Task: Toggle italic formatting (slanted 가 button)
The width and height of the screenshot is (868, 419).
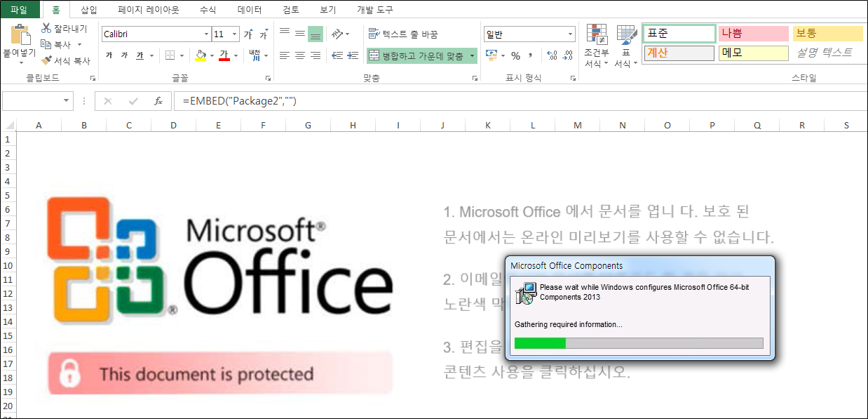Action: (x=124, y=55)
